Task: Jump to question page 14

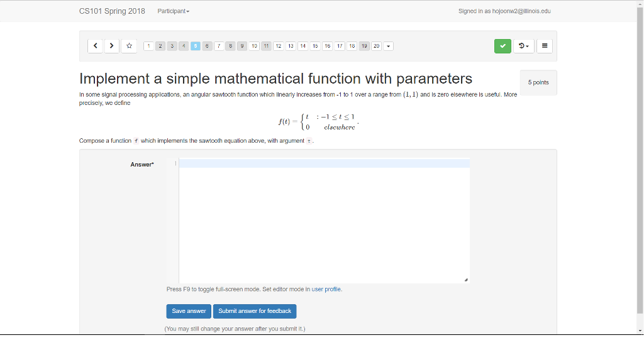Action: (303, 46)
